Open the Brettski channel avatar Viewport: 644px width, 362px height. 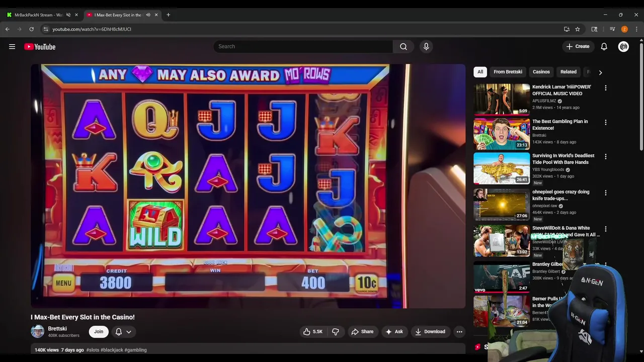click(x=37, y=331)
